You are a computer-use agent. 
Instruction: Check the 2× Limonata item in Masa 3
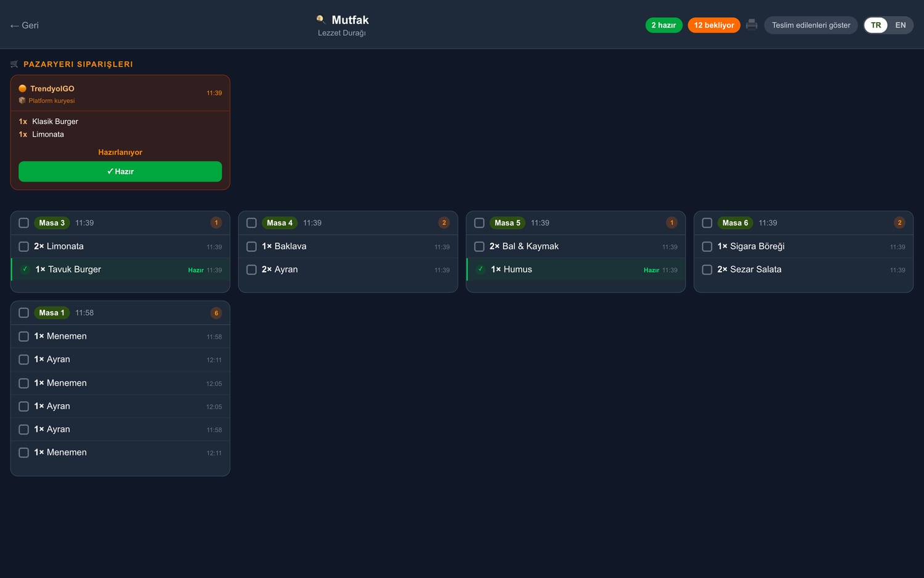pyautogui.click(x=23, y=246)
